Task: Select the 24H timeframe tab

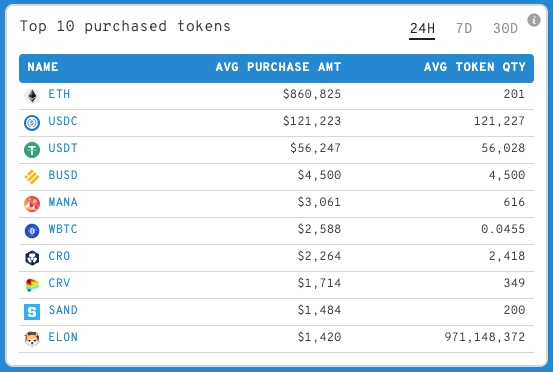Action: (422, 28)
